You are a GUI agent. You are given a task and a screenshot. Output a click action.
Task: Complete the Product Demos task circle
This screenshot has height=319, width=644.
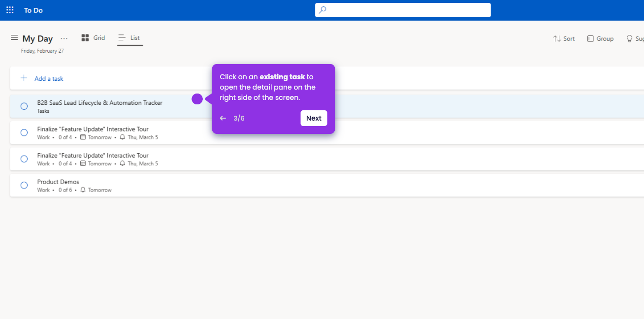point(24,185)
